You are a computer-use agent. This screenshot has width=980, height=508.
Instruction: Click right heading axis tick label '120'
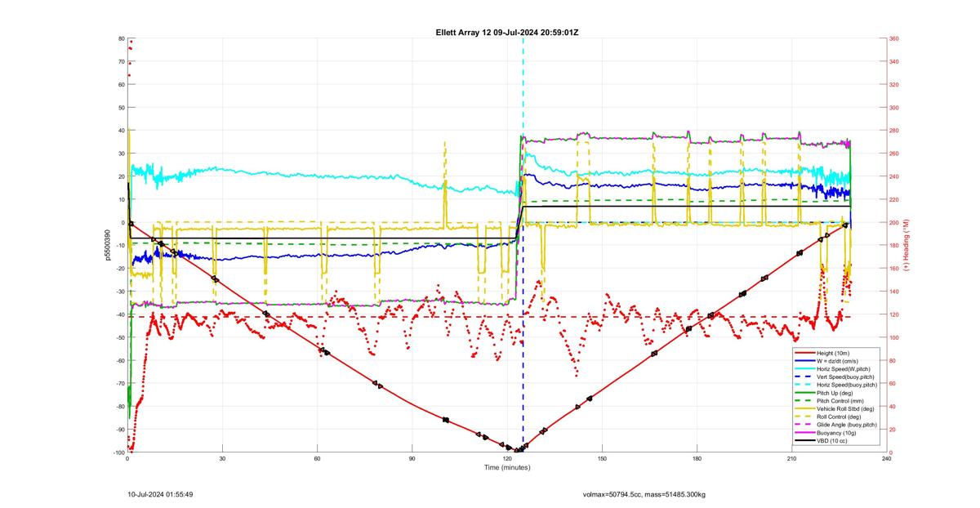(x=894, y=314)
